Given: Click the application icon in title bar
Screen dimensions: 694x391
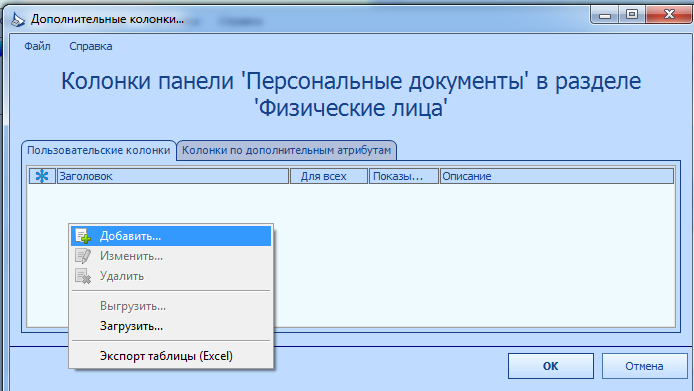Looking at the screenshot, I should [17, 19].
